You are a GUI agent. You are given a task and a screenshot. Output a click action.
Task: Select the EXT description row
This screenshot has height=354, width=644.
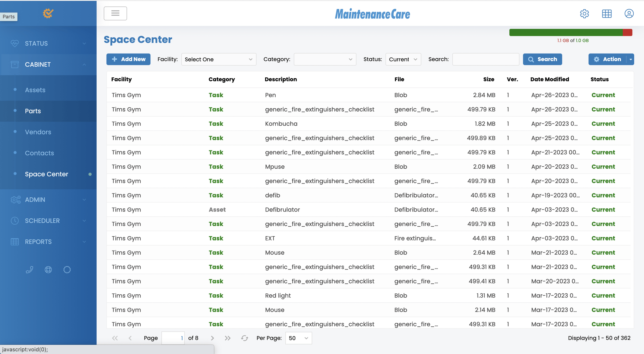(369, 238)
